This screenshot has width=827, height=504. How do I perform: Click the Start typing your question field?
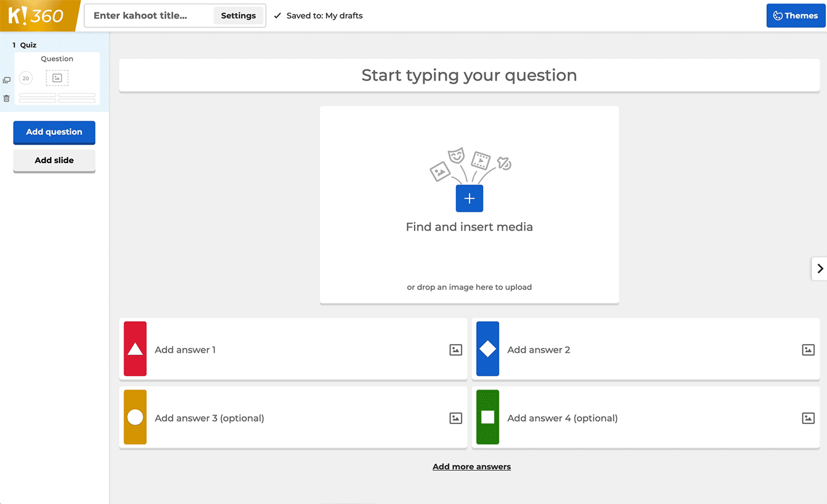tap(469, 75)
